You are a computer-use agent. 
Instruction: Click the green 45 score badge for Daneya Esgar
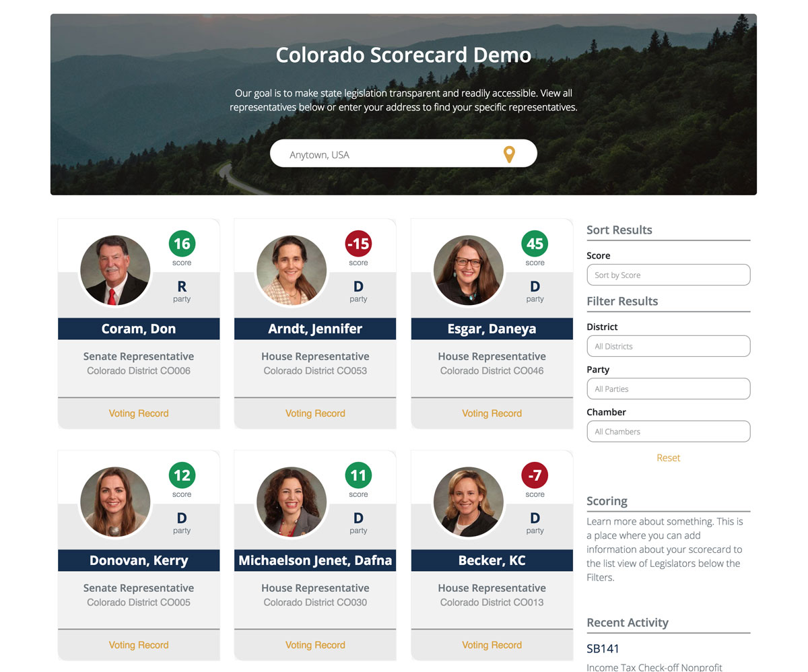click(535, 244)
